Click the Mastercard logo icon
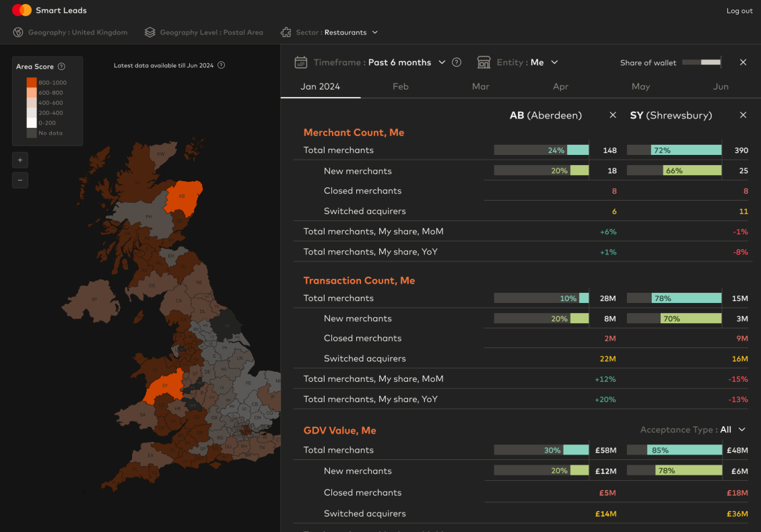The width and height of the screenshot is (761, 532). 22,10
